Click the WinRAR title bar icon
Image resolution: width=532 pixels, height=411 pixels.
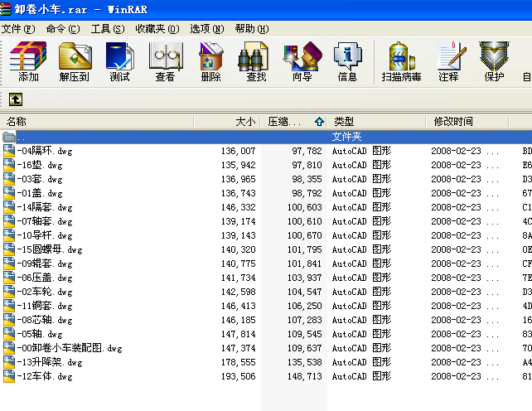point(6,9)
